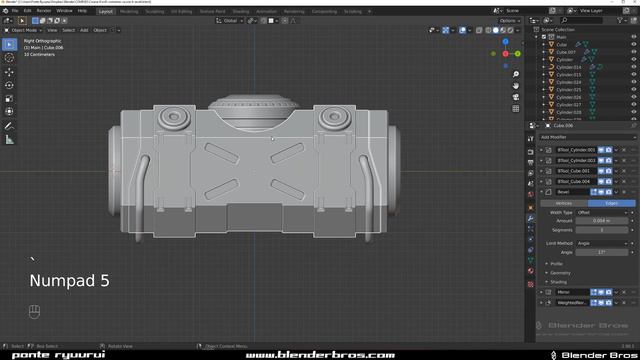The height and width of the screenshot is (360, 640).
Task: Toggle viewport overlays button
Action: coord(462,30)
